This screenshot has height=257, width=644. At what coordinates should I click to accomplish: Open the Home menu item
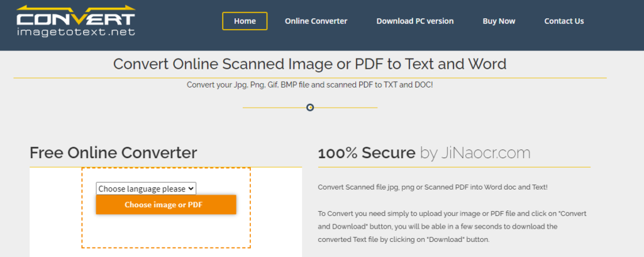tap(245, 21)
